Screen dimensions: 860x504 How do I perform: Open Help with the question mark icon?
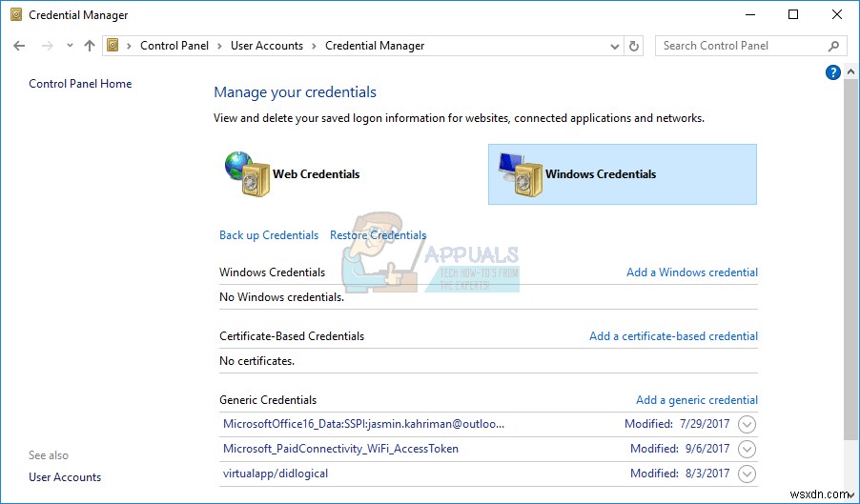pos(832,72)
